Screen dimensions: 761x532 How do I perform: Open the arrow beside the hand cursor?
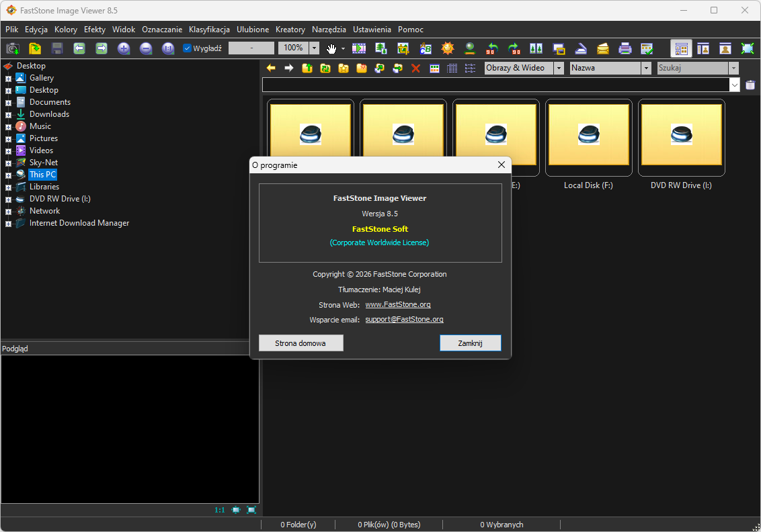[x=343, y=48]
